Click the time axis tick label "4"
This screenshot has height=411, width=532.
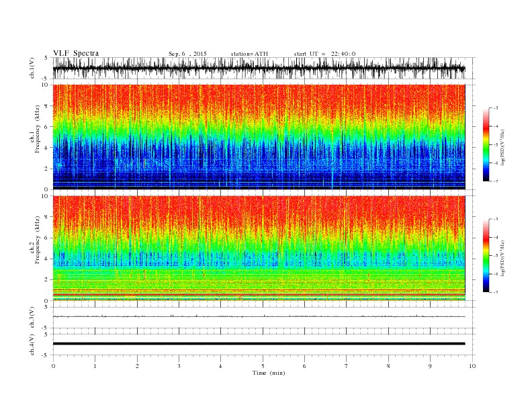220,366
